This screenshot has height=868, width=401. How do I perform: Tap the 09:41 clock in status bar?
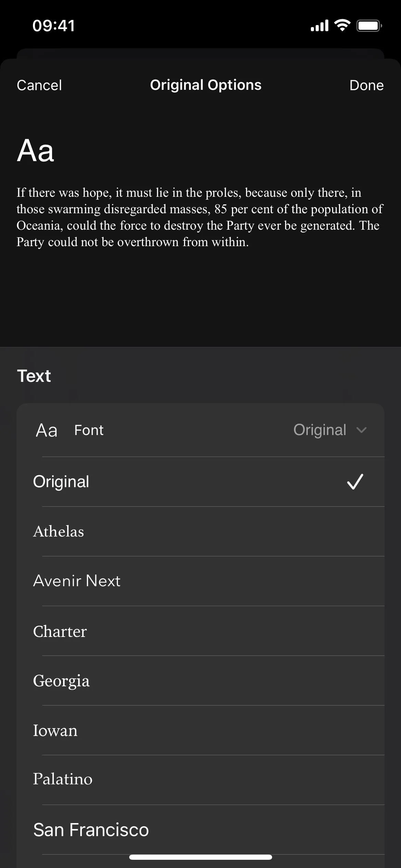point(53,26)
